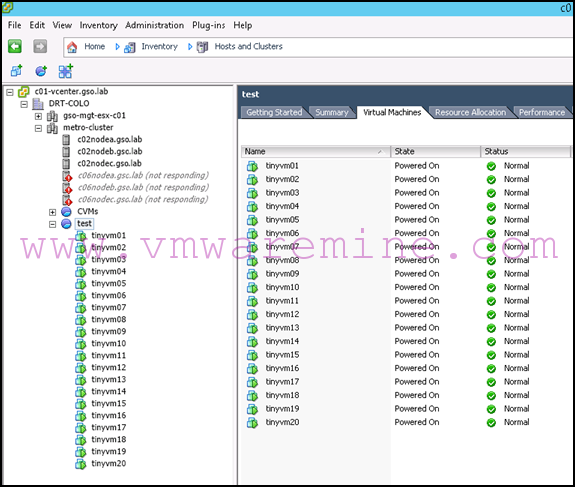Click the c01-vcenter.gso.lab vCenter icon
This screenshot has height=487, width=575.
tap(24, 92)
